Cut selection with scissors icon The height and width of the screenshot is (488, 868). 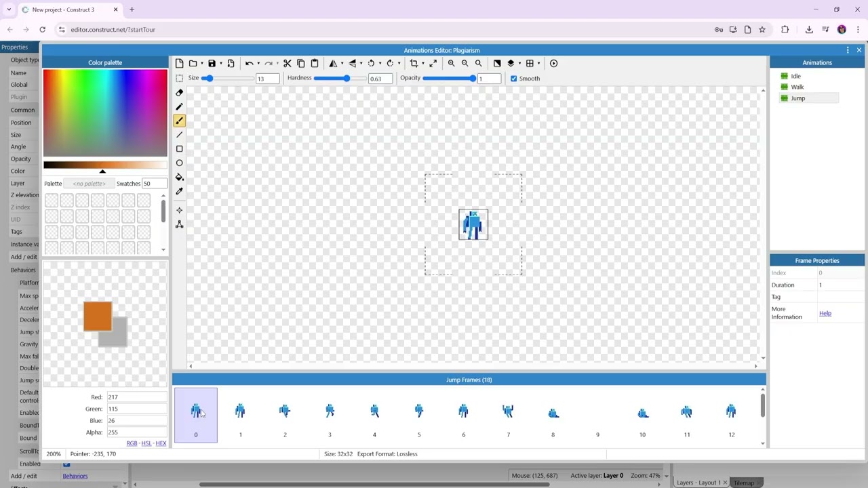[x=287, y=63]
